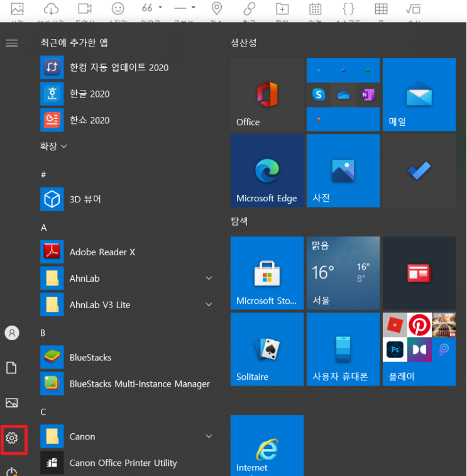Expand the AhnLab folder chevron
Viewport: 467px width, 476px height.
click(x=209, y=278)
